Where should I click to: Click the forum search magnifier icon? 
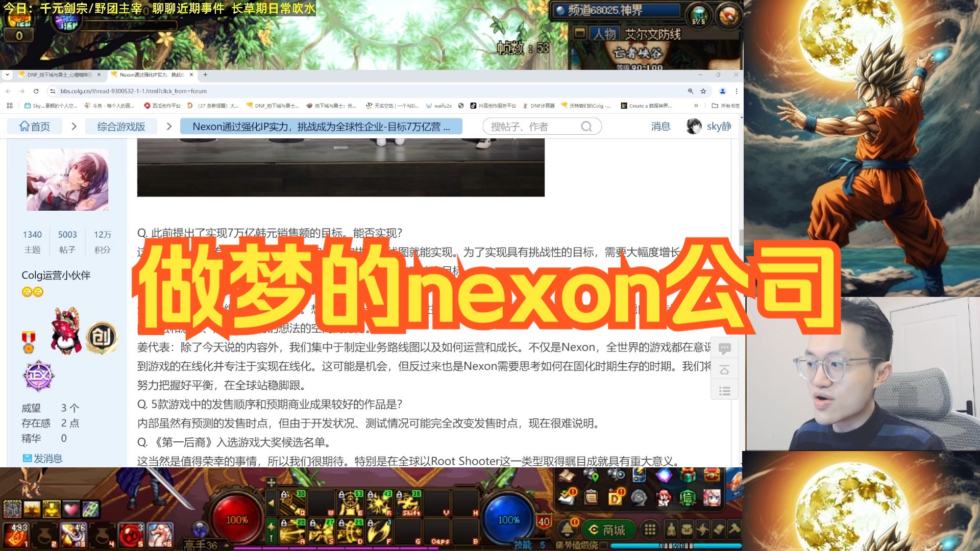(x=586, y=127)
